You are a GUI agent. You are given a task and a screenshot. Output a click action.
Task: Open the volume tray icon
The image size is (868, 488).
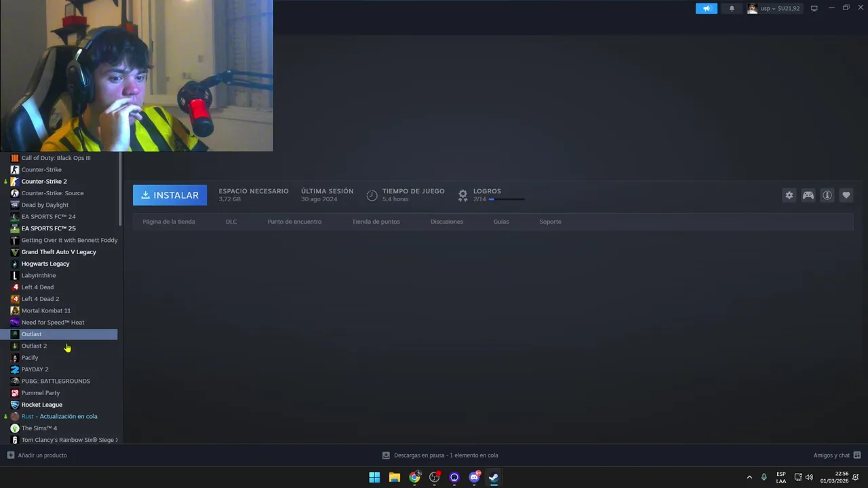click(809, 477)
